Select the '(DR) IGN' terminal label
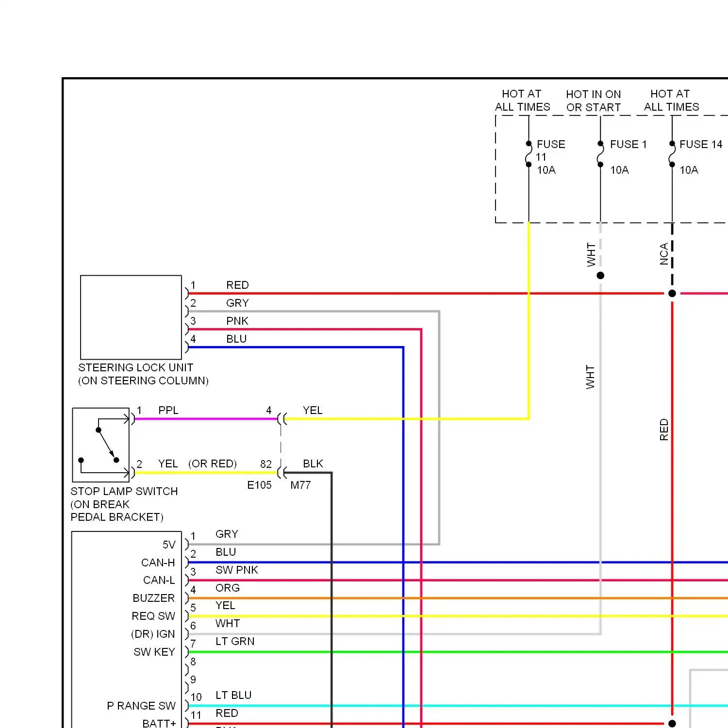The width and height of the screenshot is (728, 728). point(153,634)
